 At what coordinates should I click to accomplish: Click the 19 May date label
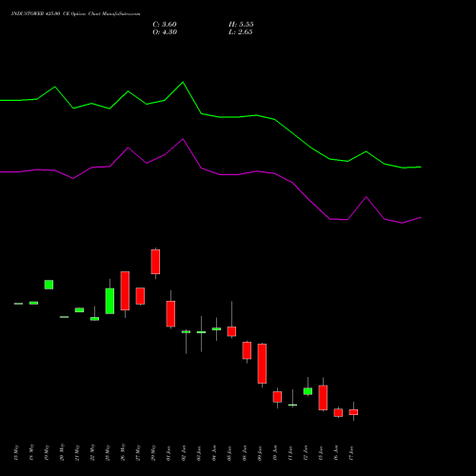click(x=47, y=453)
